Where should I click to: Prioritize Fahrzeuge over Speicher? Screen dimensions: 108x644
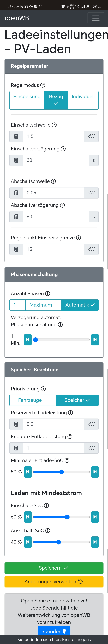click(x=30, y=400)
